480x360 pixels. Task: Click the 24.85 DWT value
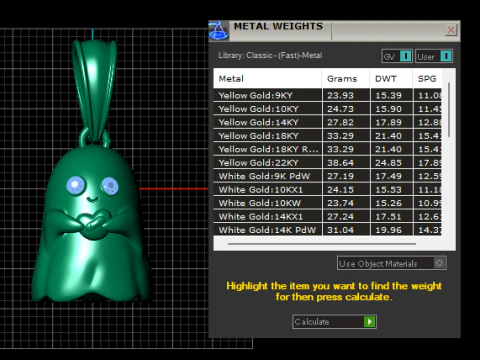pos(388,163)
